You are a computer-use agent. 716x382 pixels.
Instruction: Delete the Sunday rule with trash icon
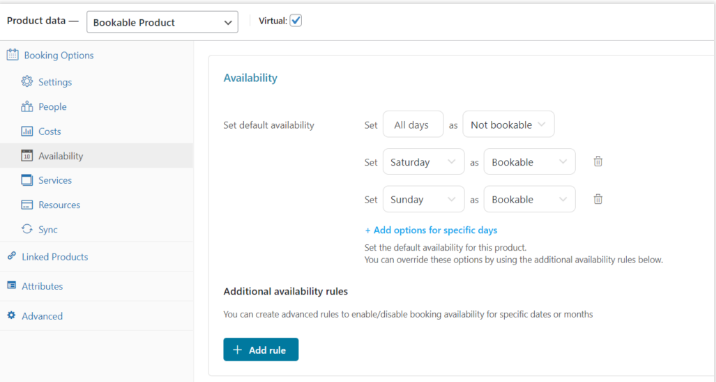coord(598,199)
